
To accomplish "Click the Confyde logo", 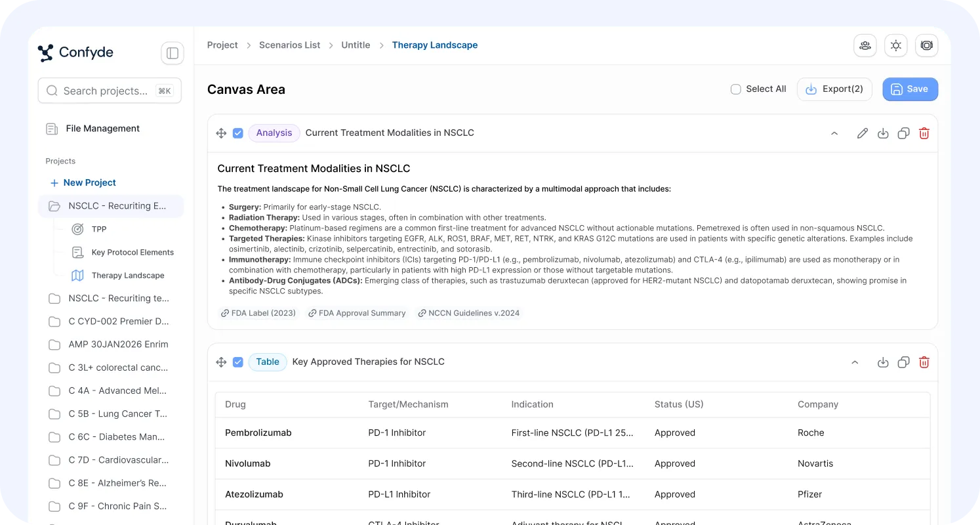I will pos(75,52).
